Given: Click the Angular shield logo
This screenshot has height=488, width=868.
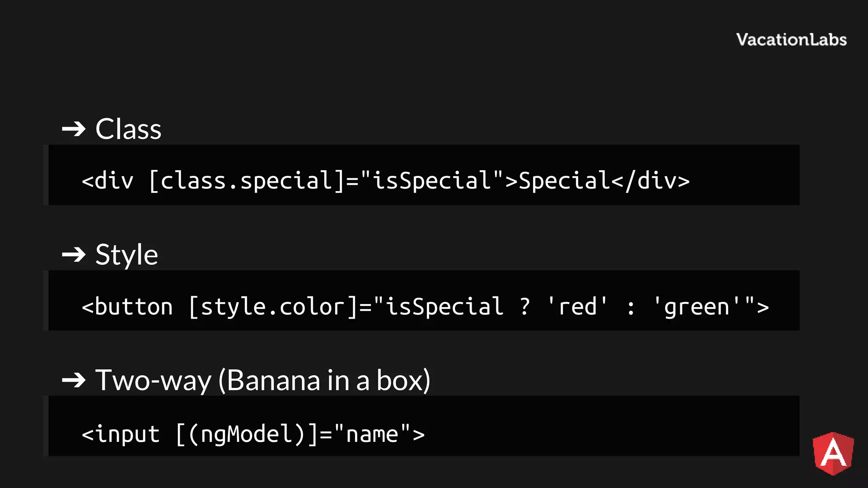Looking at the screenshot, I should click(833, 453).
